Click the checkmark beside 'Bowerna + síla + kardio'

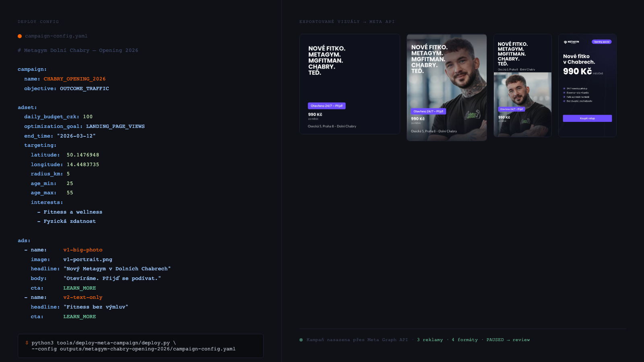tap(564, 93)
